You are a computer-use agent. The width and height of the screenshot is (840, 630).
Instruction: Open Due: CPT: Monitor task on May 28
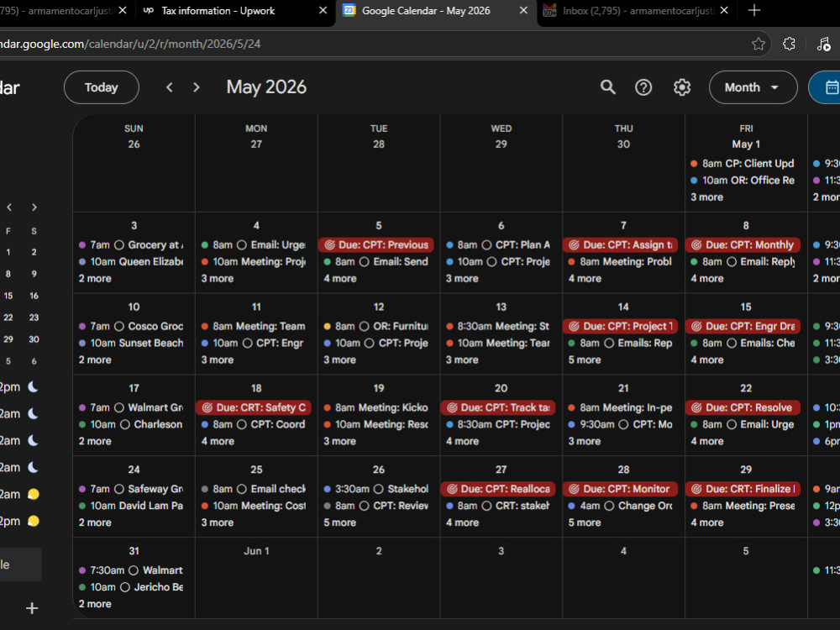pos(620,489)
